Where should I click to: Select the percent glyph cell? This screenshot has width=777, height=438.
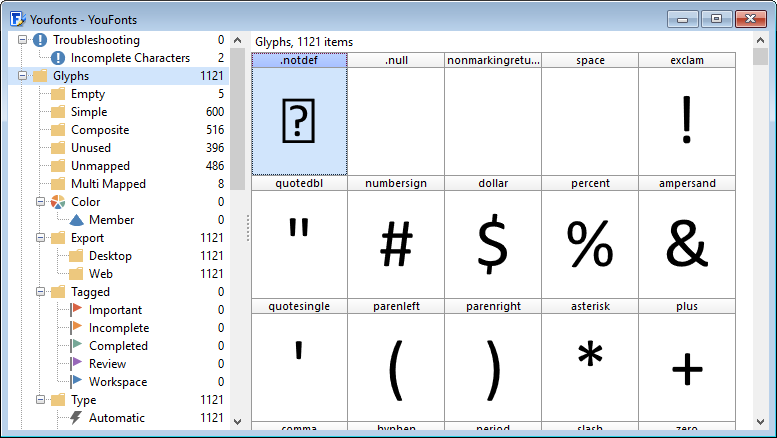point(590,244)
